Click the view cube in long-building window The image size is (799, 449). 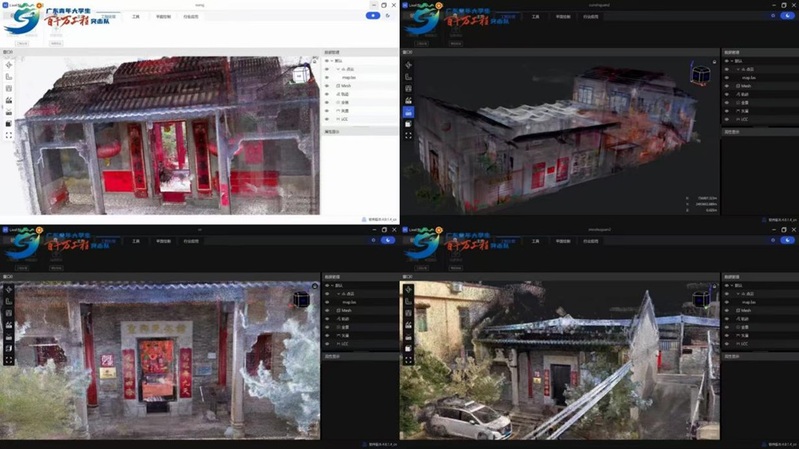pyautogui.click(x=700, y=75)
